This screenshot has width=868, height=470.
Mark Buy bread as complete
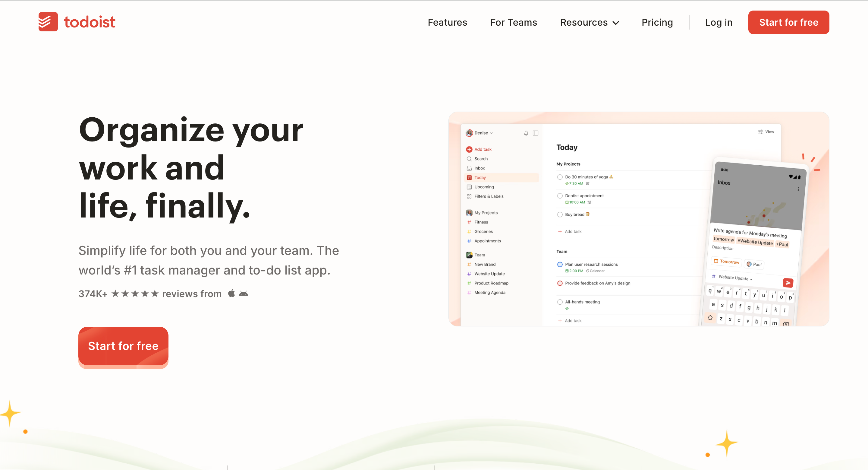point(559,214)
